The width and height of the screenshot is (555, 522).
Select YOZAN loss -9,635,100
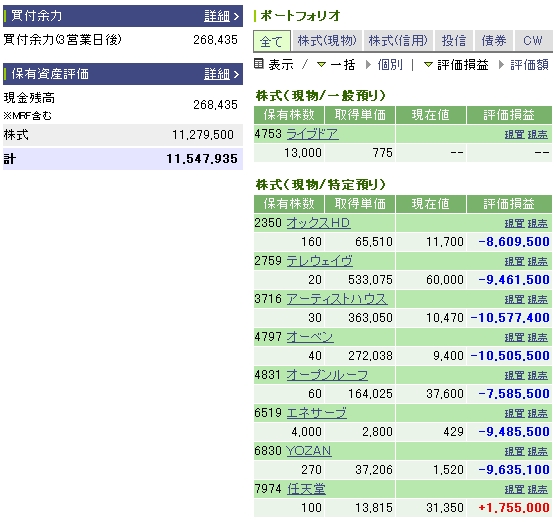(x=514, y=470)
